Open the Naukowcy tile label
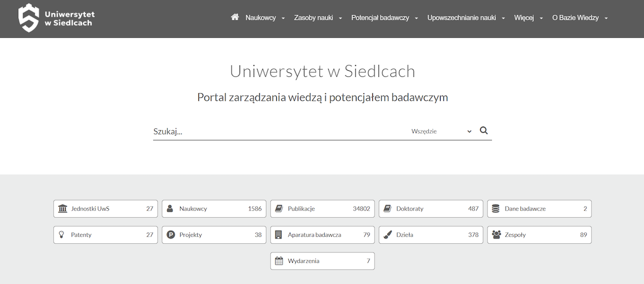Viewport: 644px width, 284px height. [x=193, y=209]
